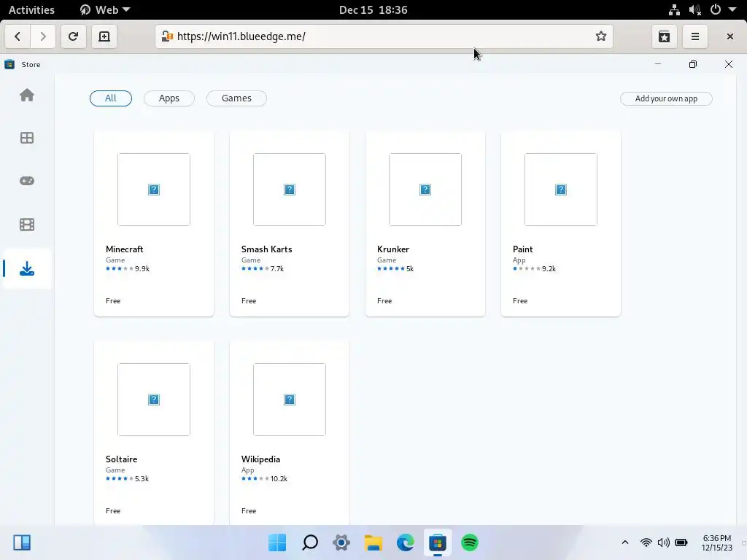The width and height of the screenshot is (747, 560).
Task: Click Wikipedia's 10.2k star rating
Action: (264, 478)
